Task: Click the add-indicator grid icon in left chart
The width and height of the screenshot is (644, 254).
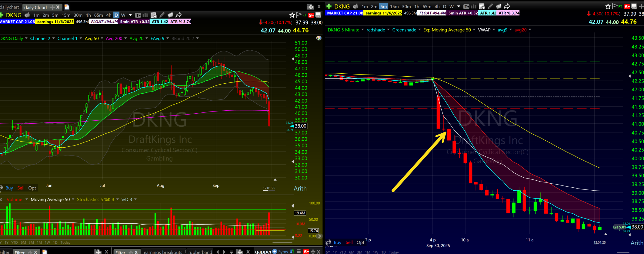Action: (x=154, y=15)
